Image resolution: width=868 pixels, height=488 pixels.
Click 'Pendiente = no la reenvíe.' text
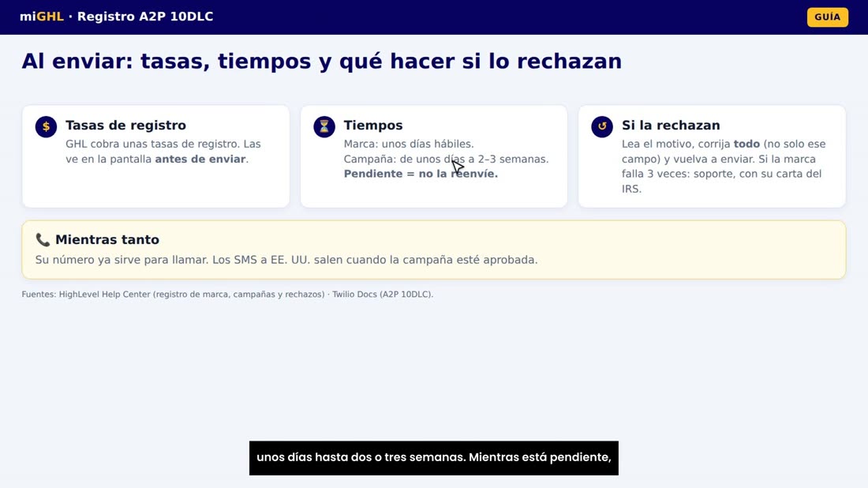[421, 174]
